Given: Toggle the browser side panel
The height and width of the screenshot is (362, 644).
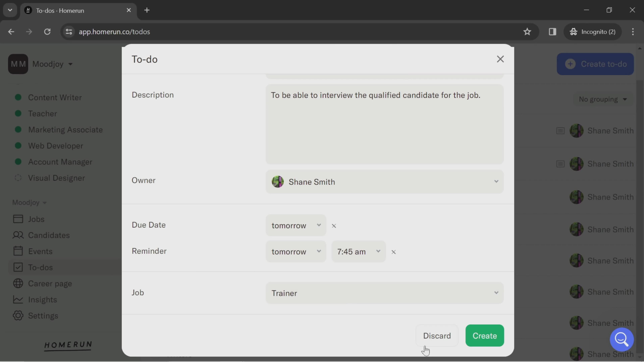Looking at the screenshot, I should click(x=552, y=32).
